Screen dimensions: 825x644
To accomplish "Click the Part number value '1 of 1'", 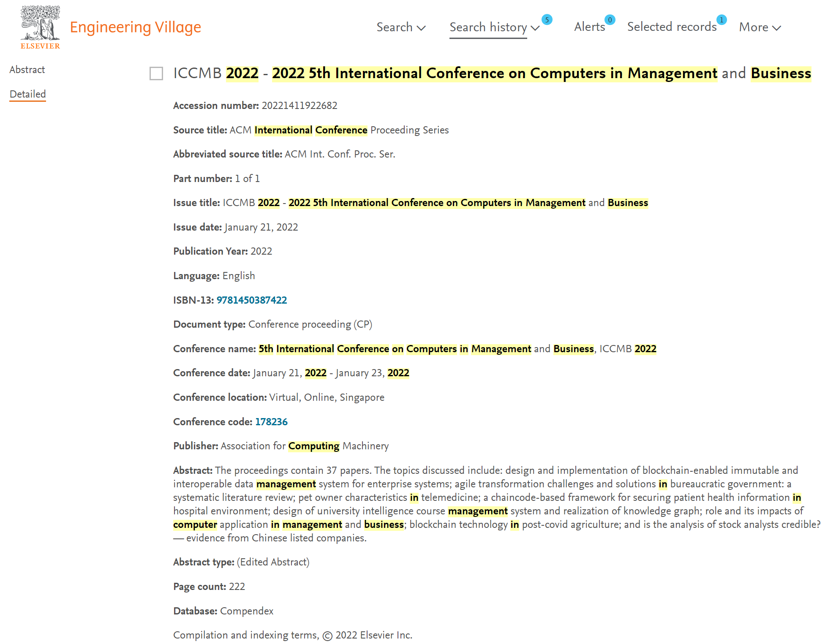I will [248, 179].
